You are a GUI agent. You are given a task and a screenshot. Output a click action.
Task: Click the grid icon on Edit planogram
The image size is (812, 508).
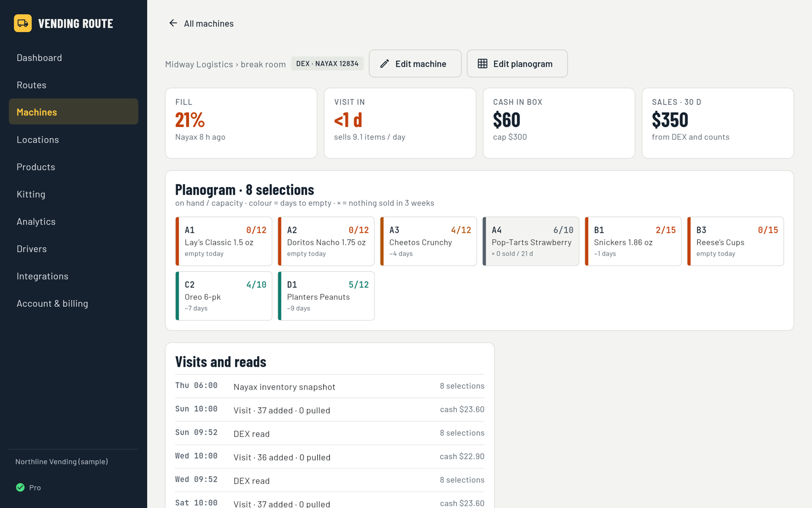[x=483, y=63]
